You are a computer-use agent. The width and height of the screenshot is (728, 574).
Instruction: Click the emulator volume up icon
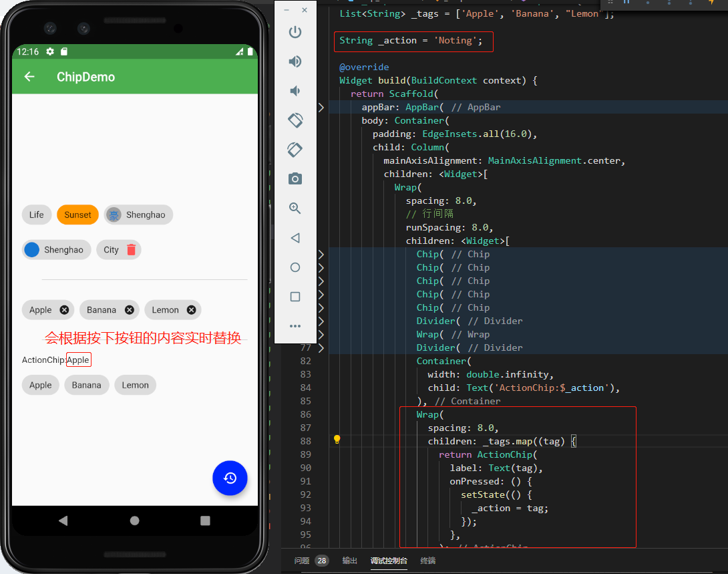click(295, 61)
